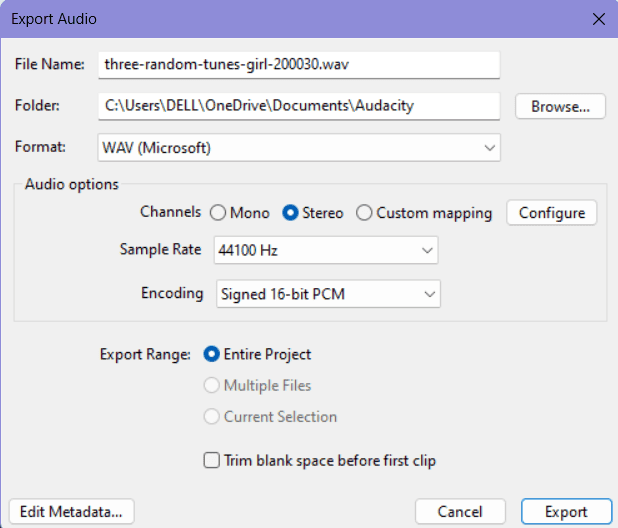Close the Export Audio dialog

(x=599, y=19)
